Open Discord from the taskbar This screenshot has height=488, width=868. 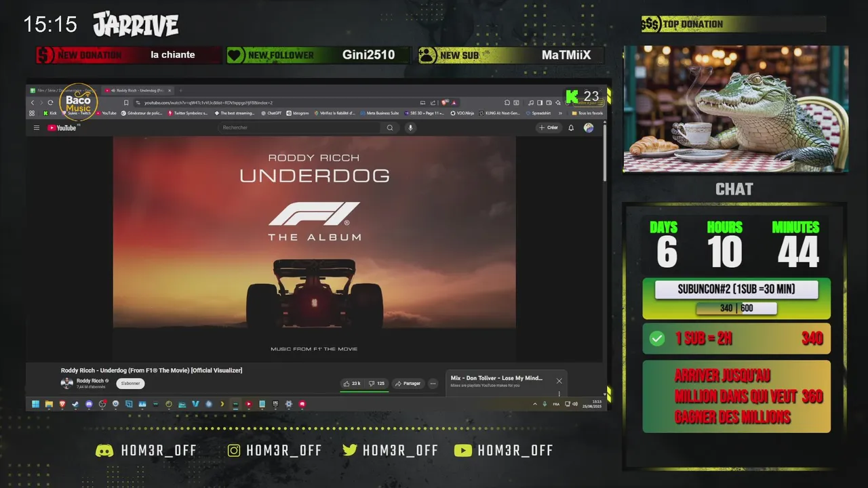pos(89,404)
